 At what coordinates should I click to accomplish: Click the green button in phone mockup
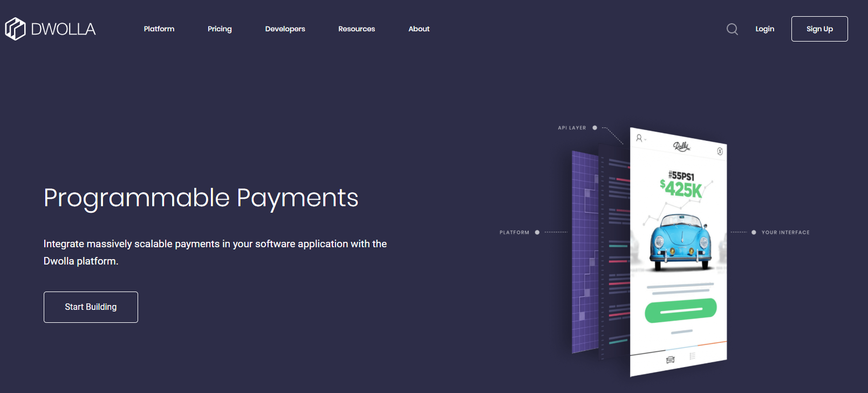click(x=681, y=310)
